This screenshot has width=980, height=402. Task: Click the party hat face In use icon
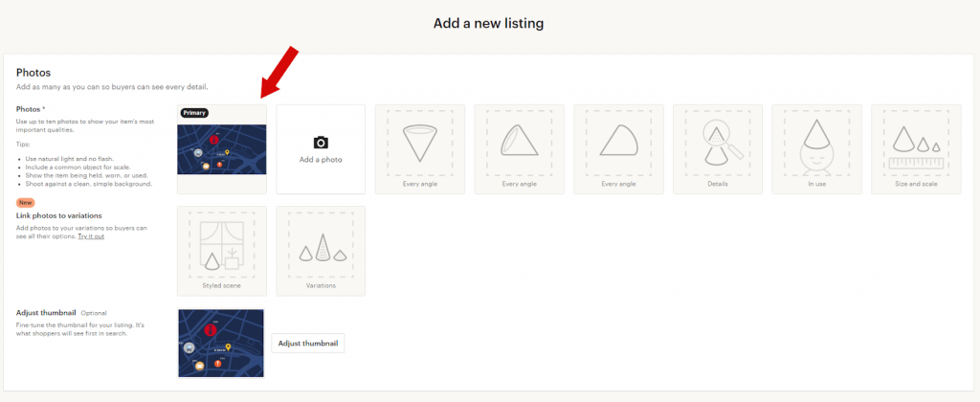816,142
